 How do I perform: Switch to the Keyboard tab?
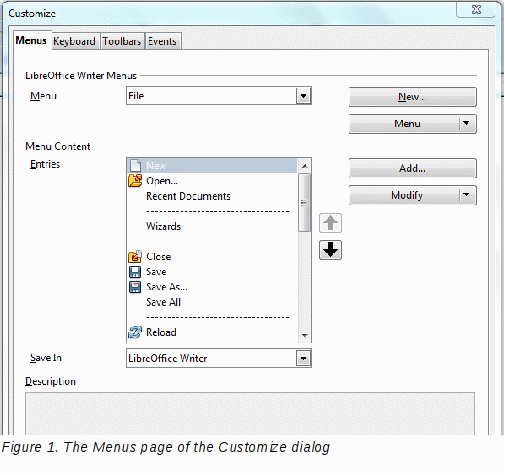(75, 41)
